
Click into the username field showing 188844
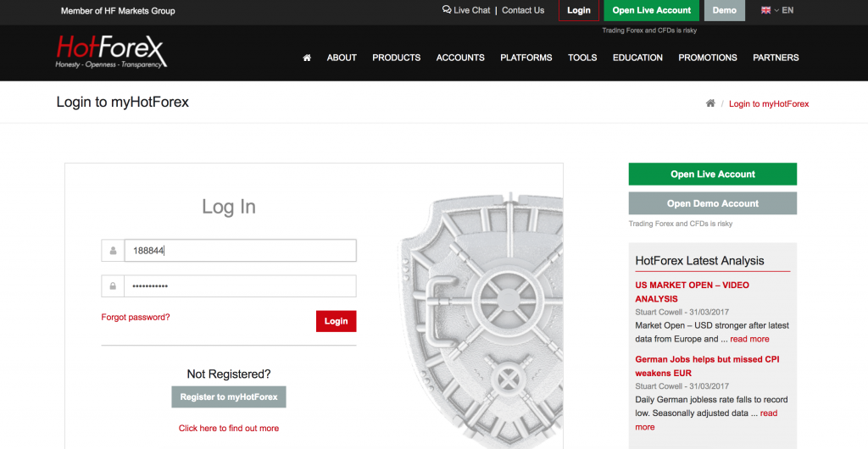click(240, 251)
